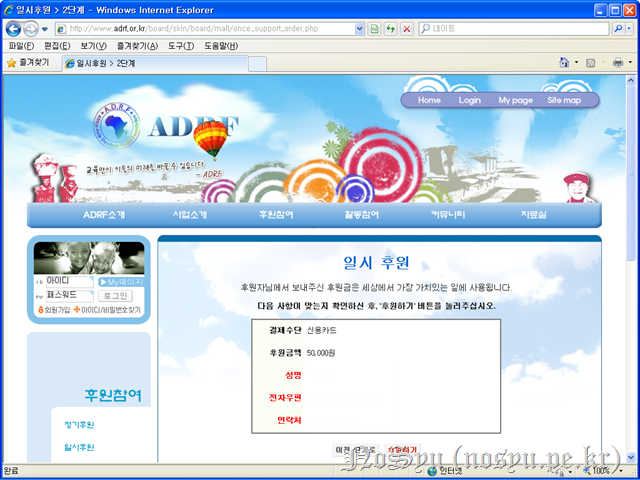Screen dimensions: 640x480
Task: Click the 로그인 button in login box
Action: (x=116, y=296)
